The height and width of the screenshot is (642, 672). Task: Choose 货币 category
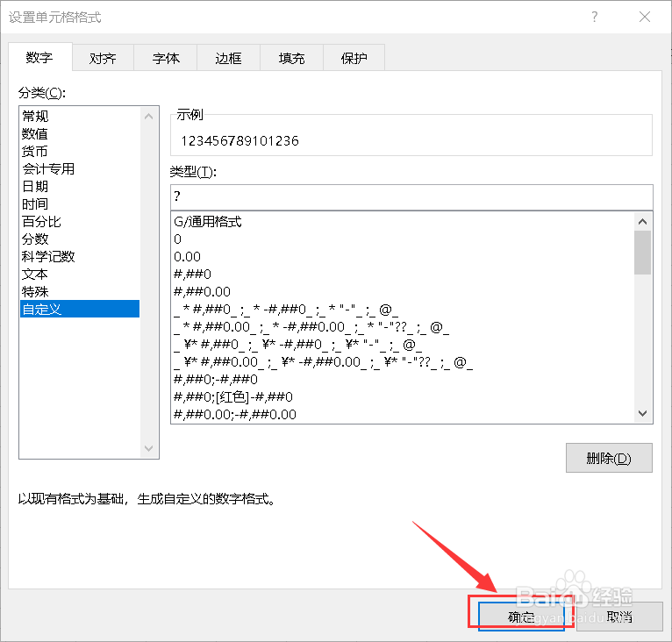80,151
